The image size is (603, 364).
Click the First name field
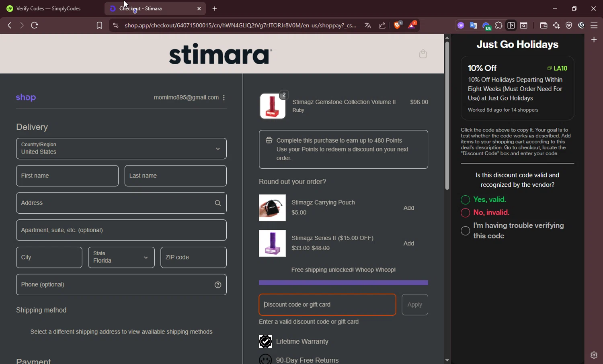tap(68, 176)
